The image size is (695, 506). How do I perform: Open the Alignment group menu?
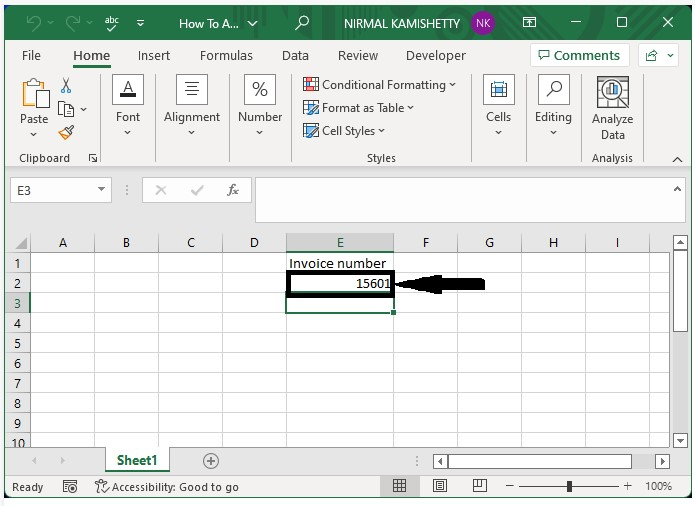click(191, 105)
